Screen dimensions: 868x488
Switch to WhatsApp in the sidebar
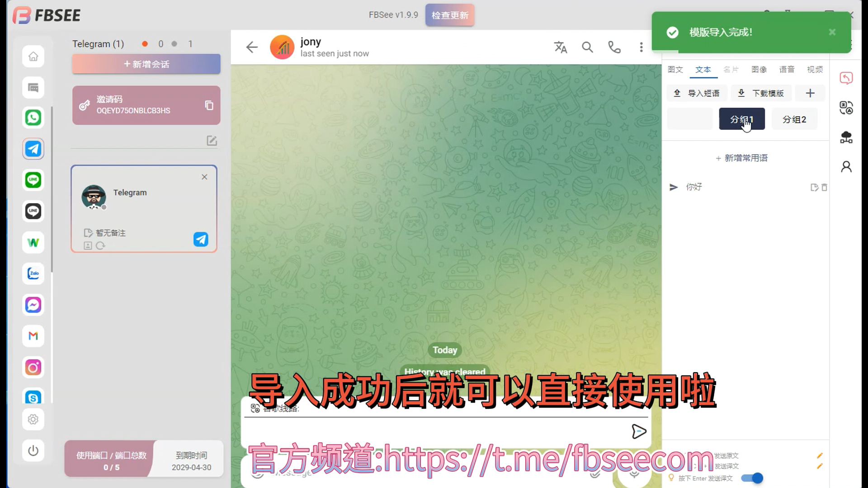click(33, 118)
